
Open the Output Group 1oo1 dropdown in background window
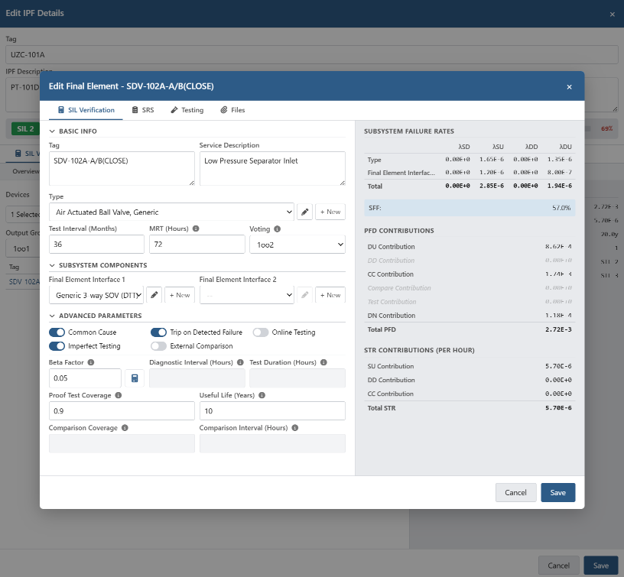(x=23, y=249)
